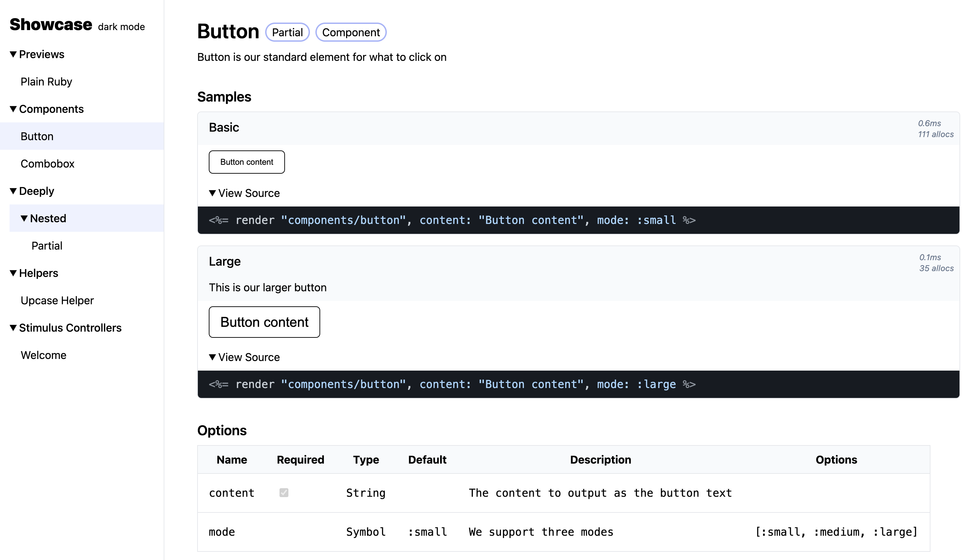Select Button in the sidebar
Viewport: 980px width, 560px height.
click(37, 136)
